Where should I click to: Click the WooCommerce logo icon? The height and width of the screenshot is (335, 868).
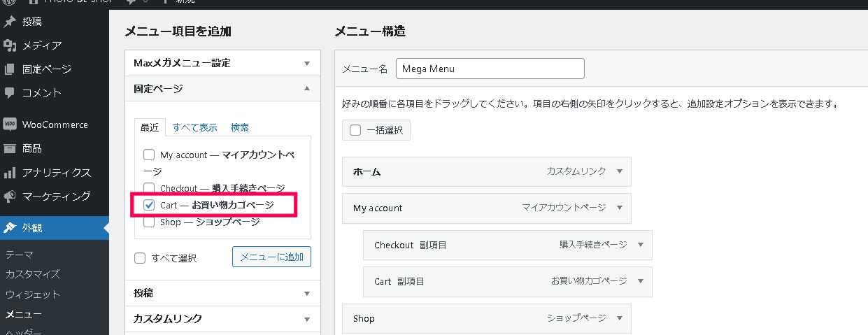tap(10, 124)
